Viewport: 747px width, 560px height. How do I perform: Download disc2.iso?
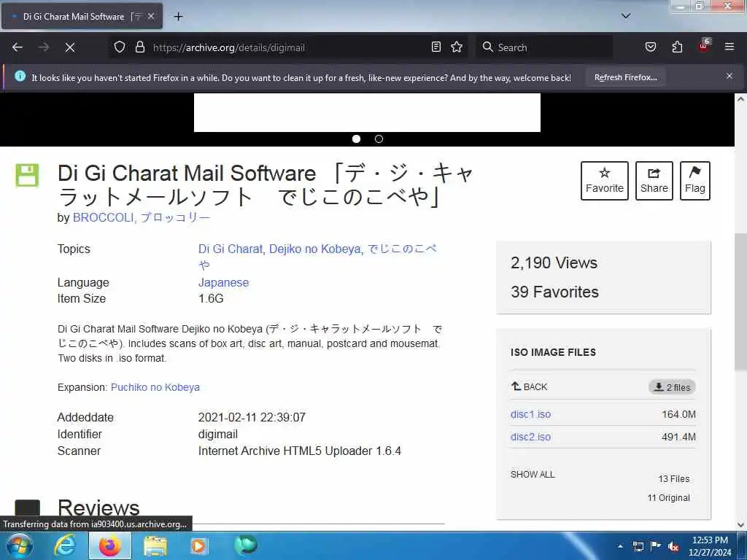click(531, 437)
